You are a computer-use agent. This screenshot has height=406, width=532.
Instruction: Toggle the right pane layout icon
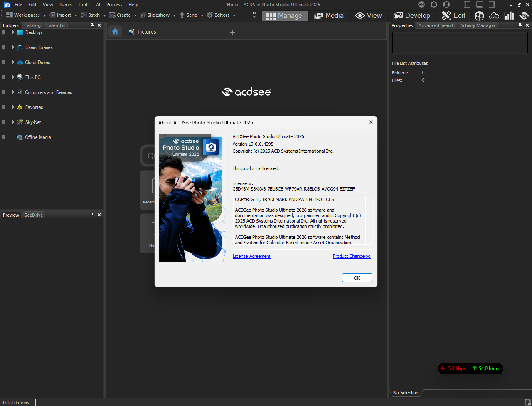(492, 5)
